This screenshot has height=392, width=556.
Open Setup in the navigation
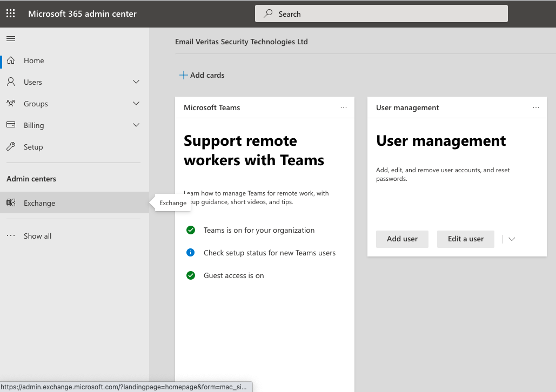click(75, 147)
